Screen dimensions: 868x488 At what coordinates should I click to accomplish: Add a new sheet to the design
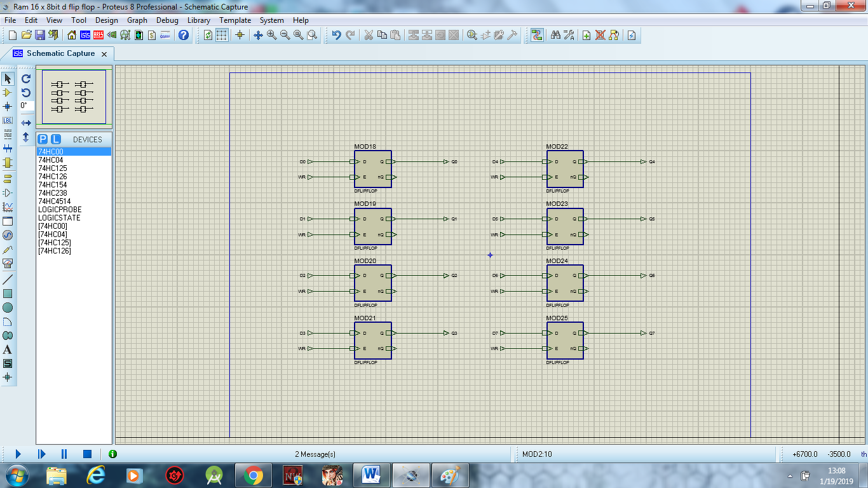[587, 35]
